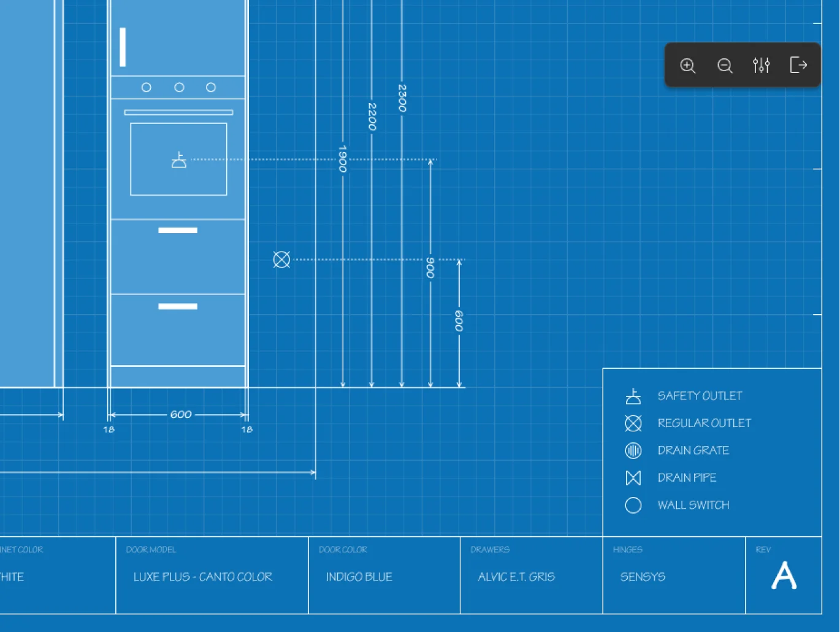Select the ALVIC E.T. GRIS drawers field
The width and height of the screenshot is (840, 632).
click(x=516, y=577)
